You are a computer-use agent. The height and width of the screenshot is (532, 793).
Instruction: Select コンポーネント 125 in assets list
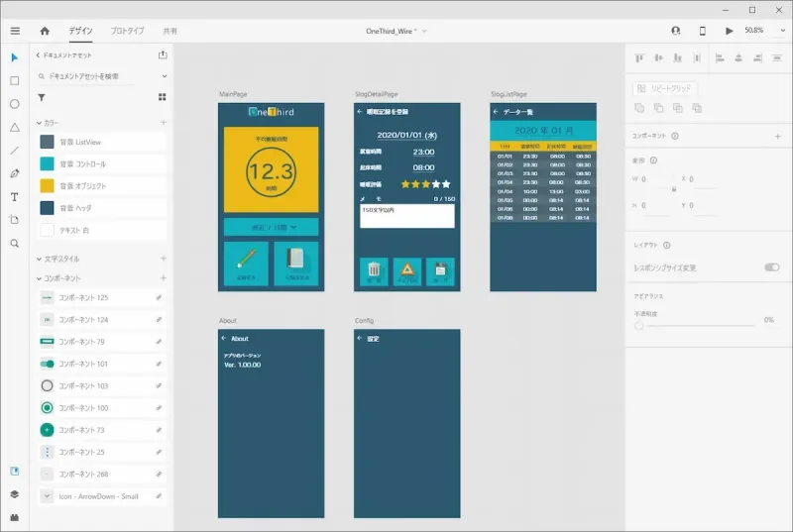(102, 297)
